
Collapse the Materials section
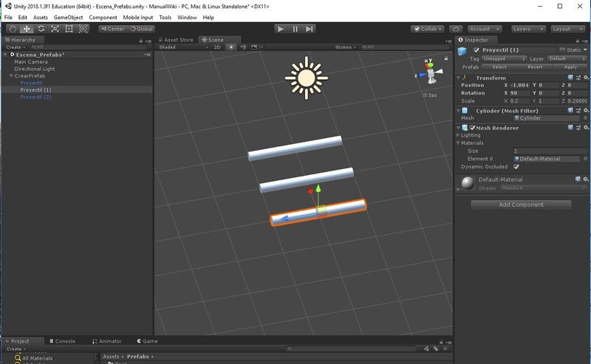pyautogui.click(x=458, y=142)
